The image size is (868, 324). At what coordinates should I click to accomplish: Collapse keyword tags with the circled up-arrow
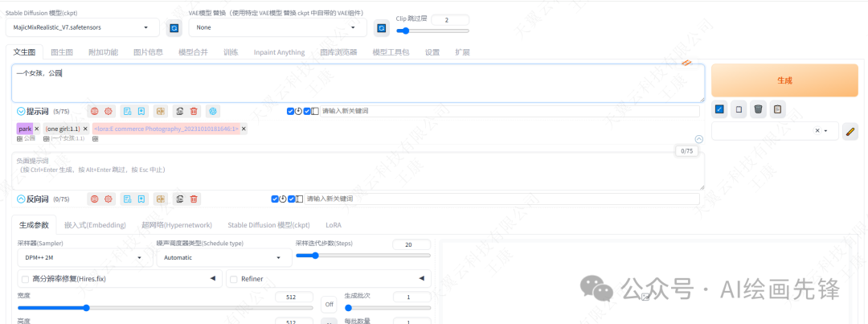(x=698, y=140)
